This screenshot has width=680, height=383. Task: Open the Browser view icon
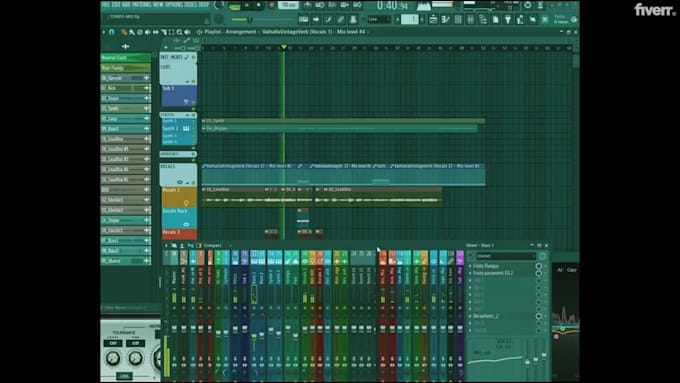pyautogui.click(x=482, y=20)
